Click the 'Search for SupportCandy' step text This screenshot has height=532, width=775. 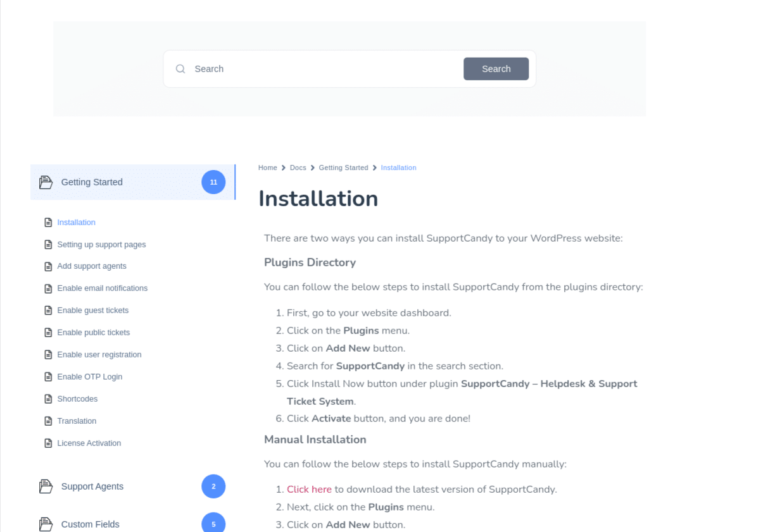(x=395, y=366)
